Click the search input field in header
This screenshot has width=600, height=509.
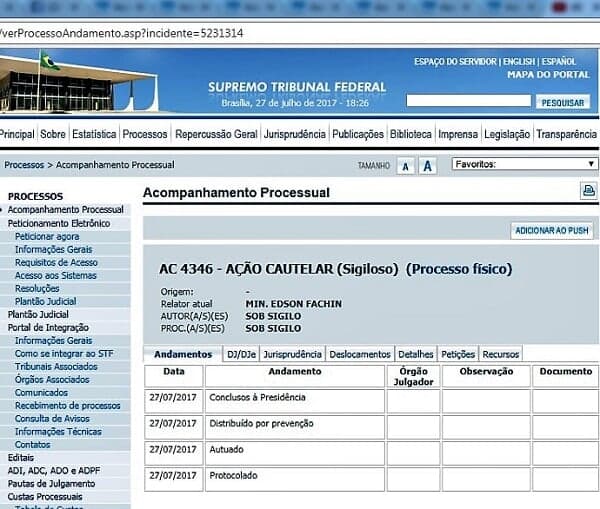click(x=467, y=101)
